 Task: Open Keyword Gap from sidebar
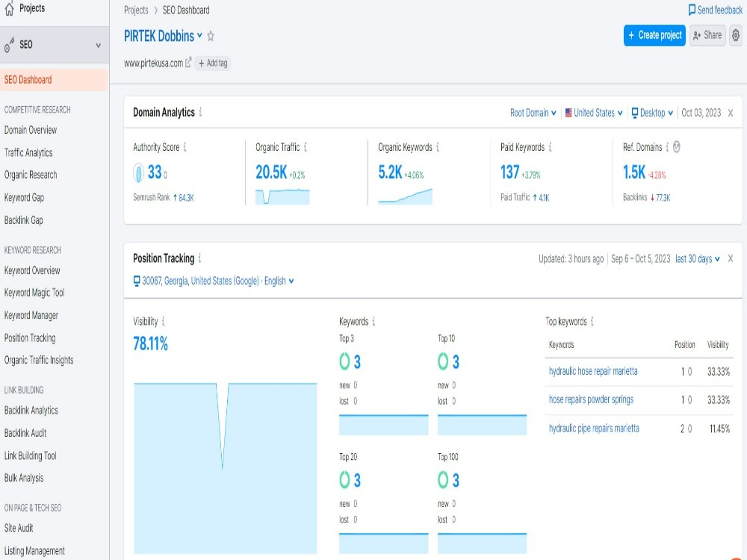click(24, 197)
